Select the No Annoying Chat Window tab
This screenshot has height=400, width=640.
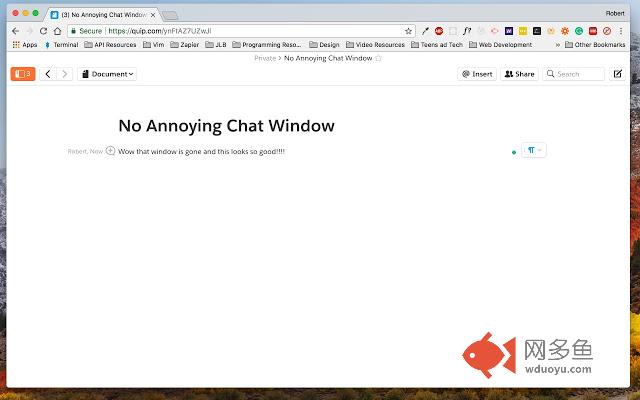[102, 15]
